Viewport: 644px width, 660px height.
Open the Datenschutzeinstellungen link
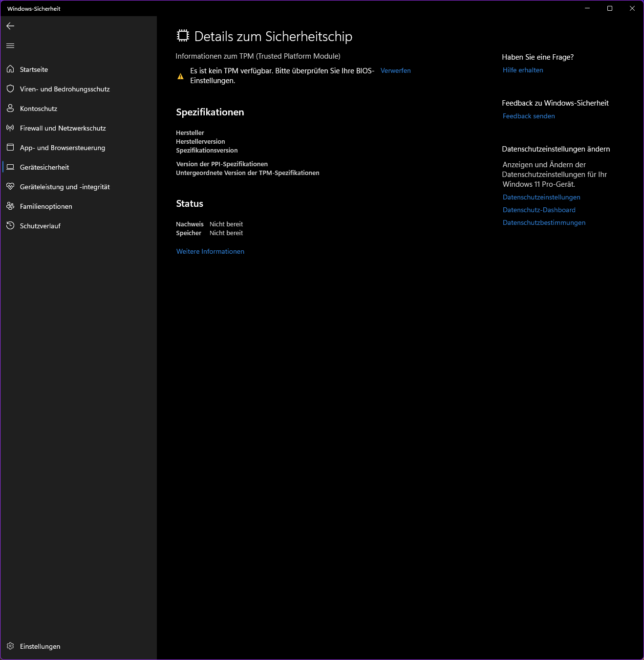click(541, 197)
